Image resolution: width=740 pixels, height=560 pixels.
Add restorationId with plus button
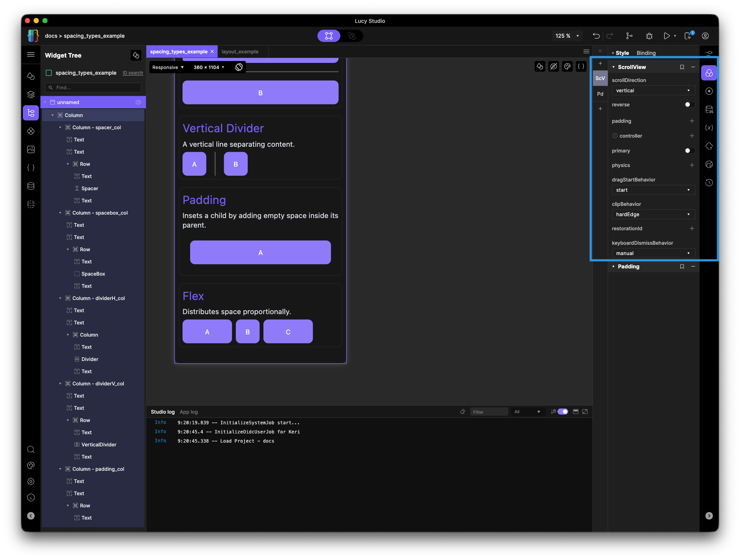coord(692,228)
